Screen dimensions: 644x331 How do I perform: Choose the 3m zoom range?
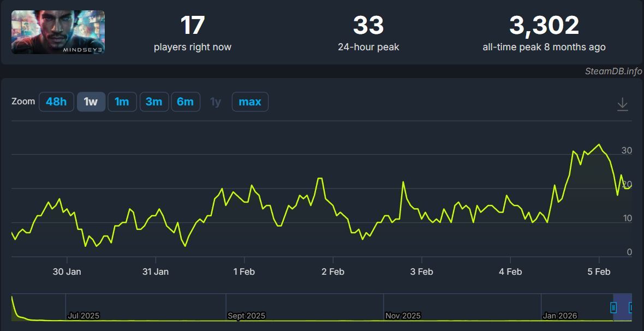pyautogui.click(x=153, y=102)
